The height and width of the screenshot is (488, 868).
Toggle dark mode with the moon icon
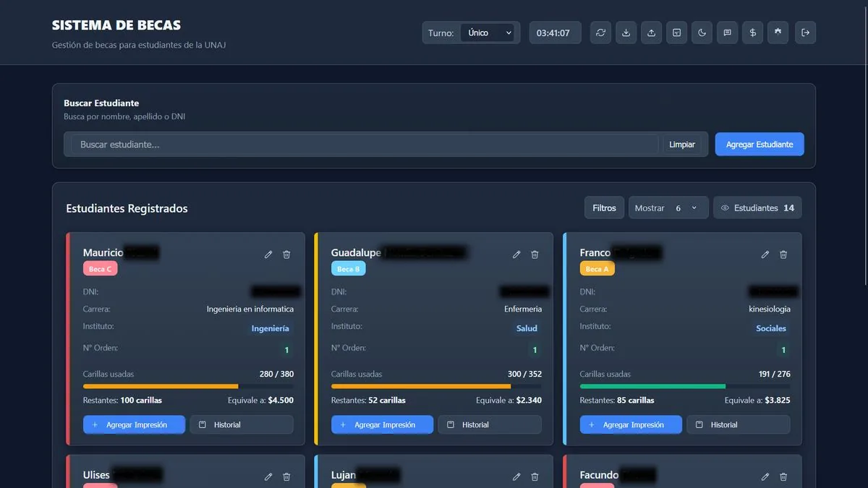702,33
